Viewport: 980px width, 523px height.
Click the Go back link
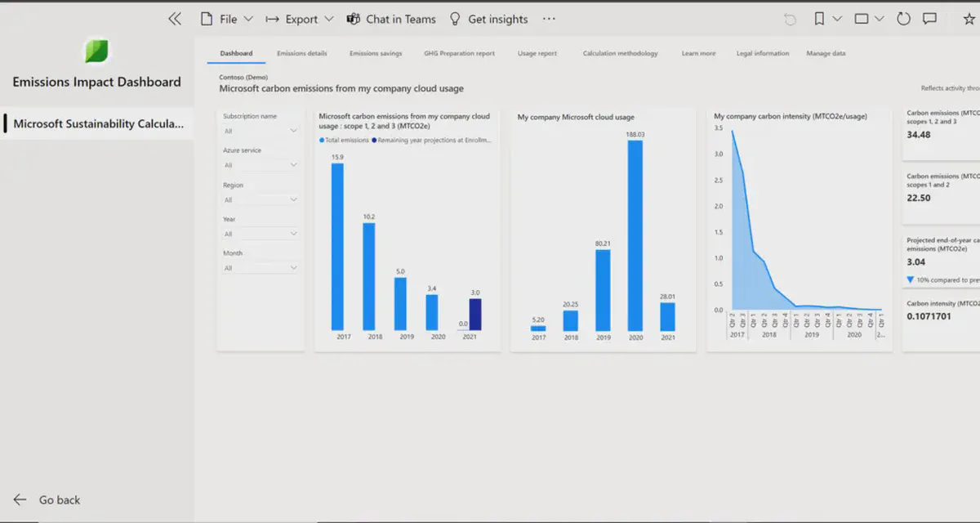(x=49, y=499)
